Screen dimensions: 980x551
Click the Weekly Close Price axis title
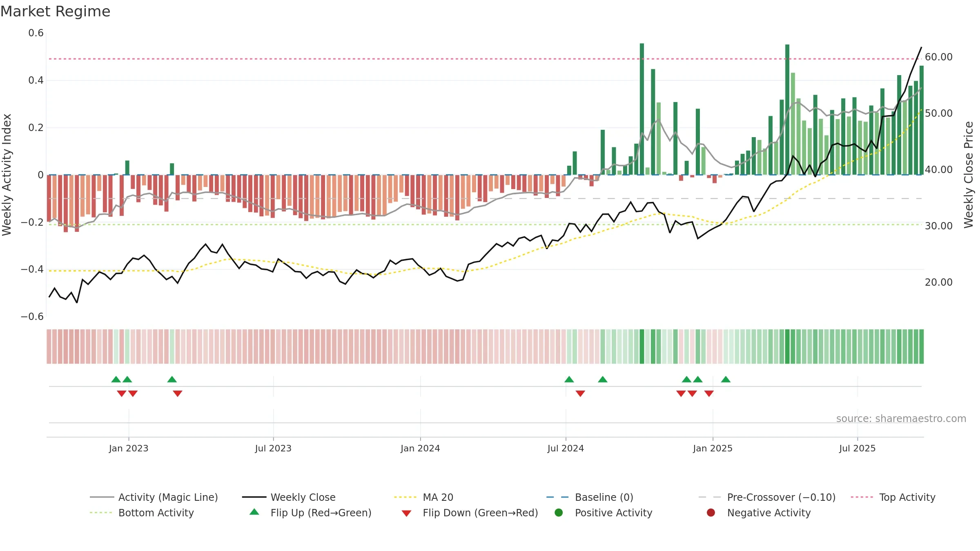click(x=969, y=175)
